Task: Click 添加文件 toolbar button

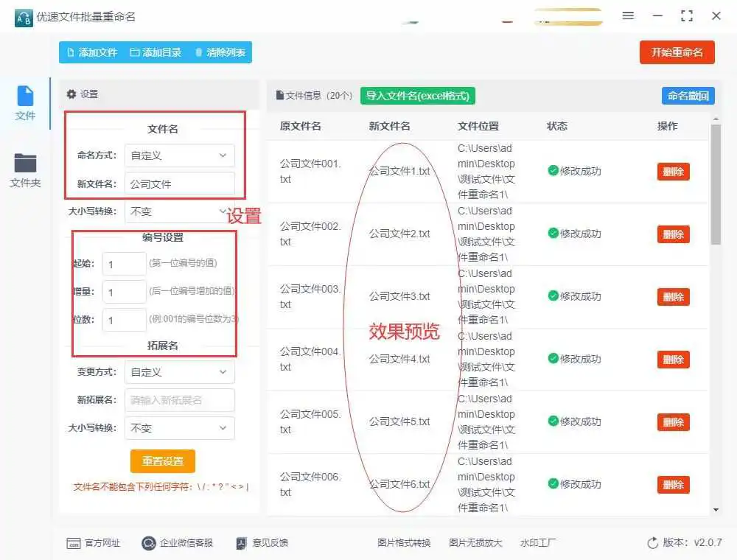Action: [92, 52]
